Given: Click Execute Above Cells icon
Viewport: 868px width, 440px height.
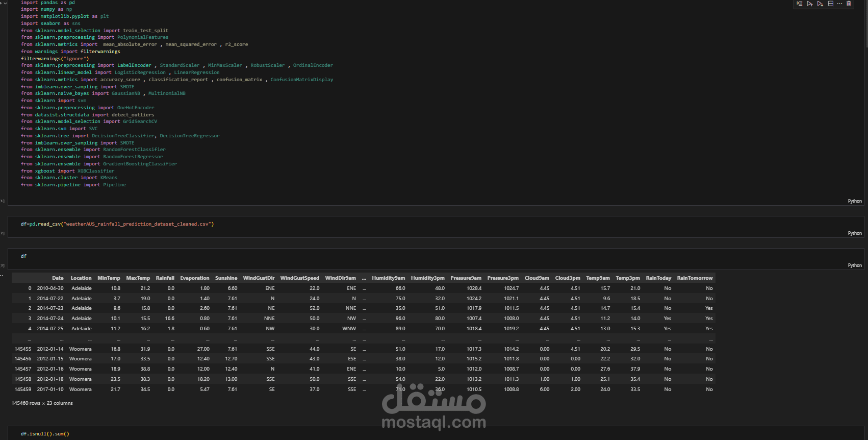Looking at the screenshot, I should pos(809,4).
